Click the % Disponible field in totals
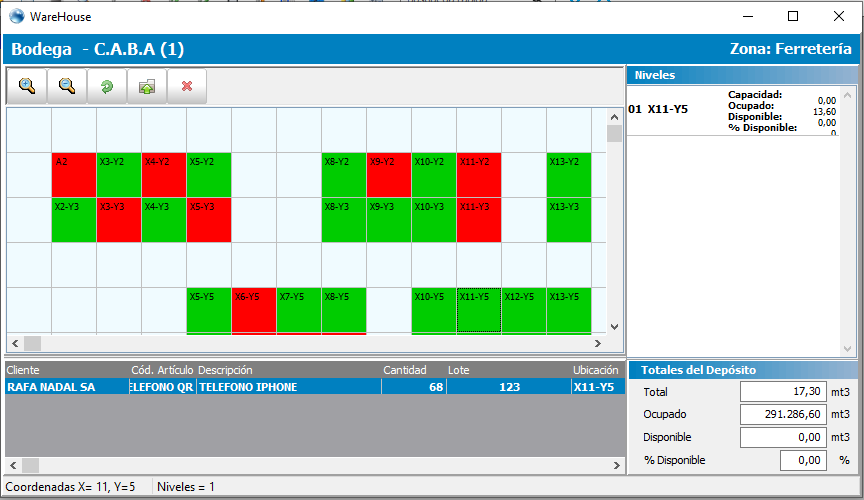 click(804, 460)
